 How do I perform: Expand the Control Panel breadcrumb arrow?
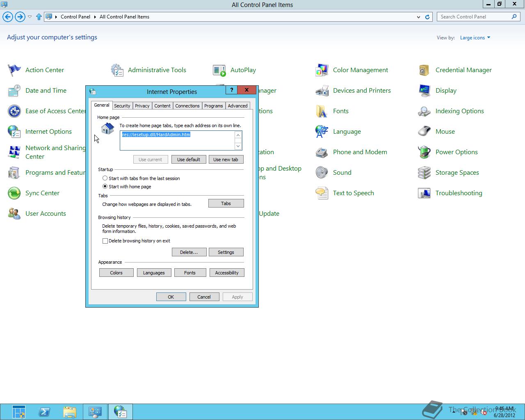click(95, 17)
